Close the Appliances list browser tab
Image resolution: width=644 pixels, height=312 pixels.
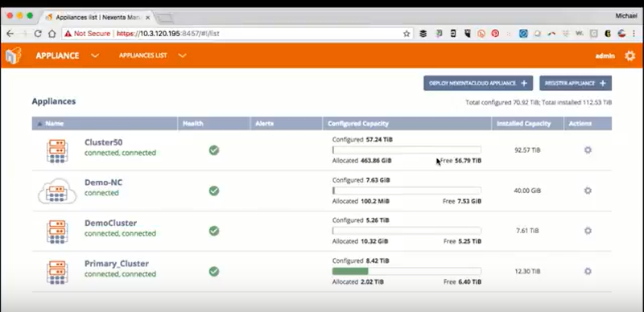tap(148, 18)
